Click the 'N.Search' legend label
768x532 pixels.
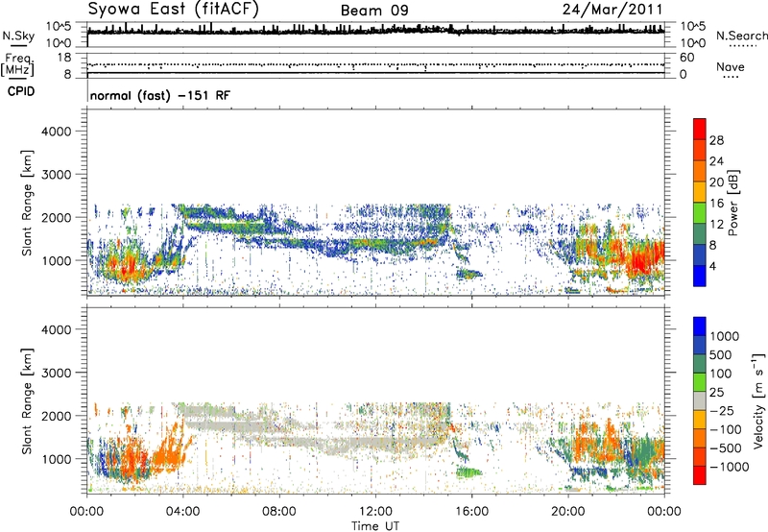click(x=741, y=36)
